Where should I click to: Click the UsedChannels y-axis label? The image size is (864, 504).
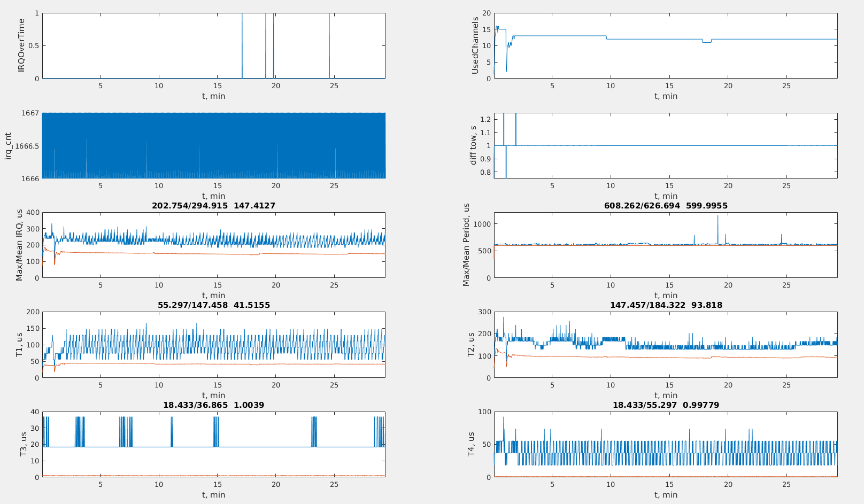tap(475, 45)
